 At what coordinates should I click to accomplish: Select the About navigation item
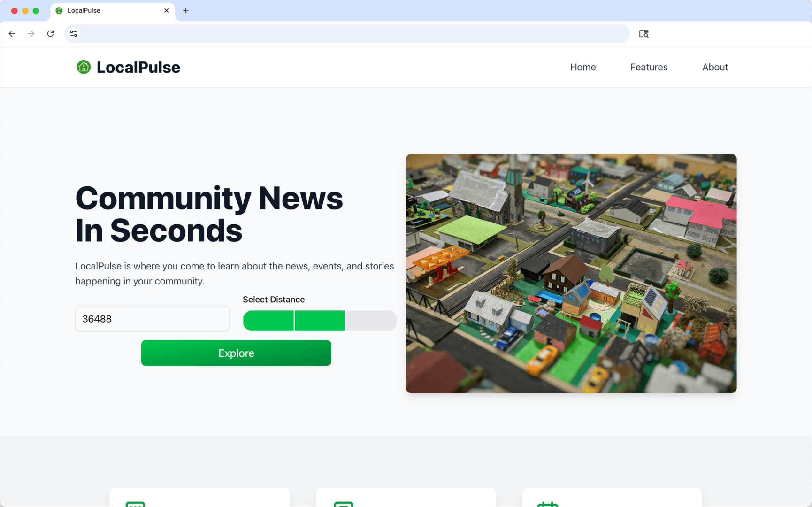715,67
